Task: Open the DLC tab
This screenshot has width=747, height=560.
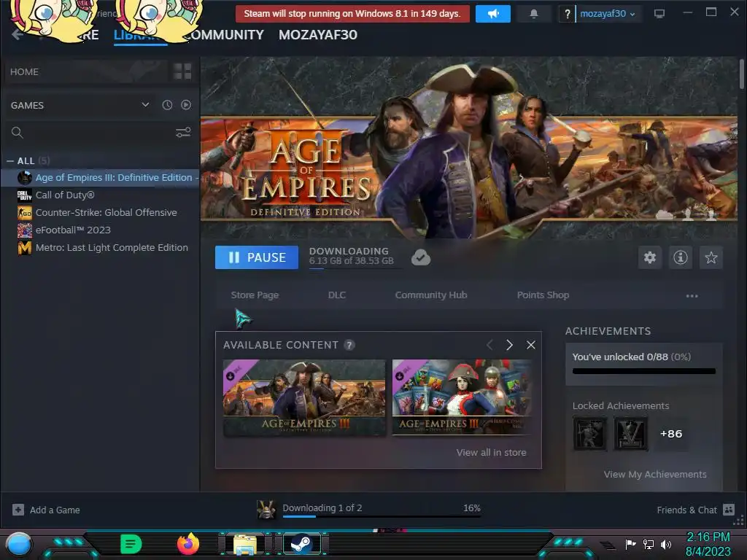Action: pyautogui.click(x=337, y=295)
